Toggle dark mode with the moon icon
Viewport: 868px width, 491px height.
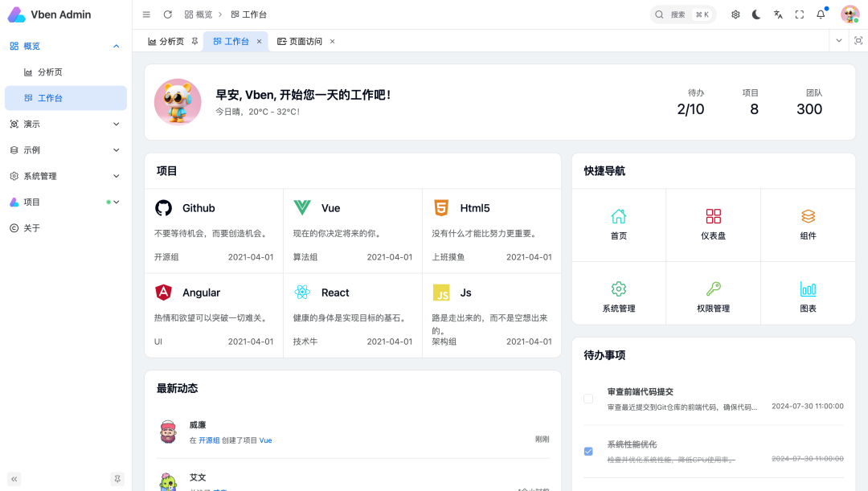coord(756,14)
